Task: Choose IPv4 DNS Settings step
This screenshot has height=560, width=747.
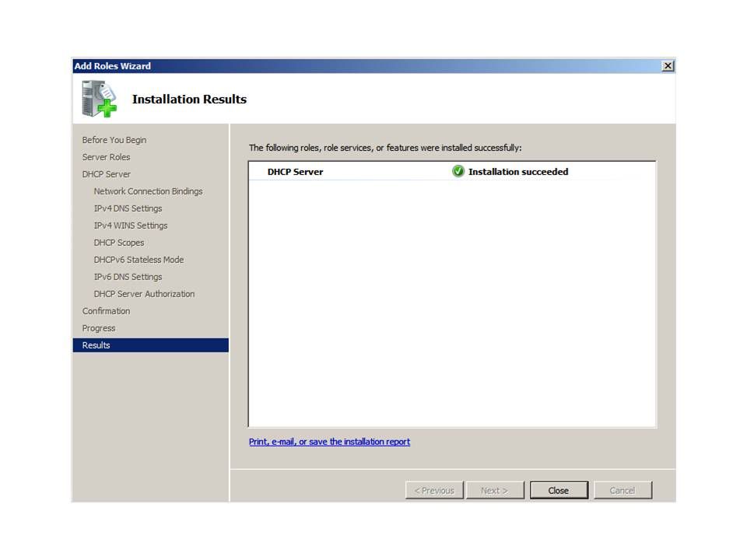Action: 128,208
